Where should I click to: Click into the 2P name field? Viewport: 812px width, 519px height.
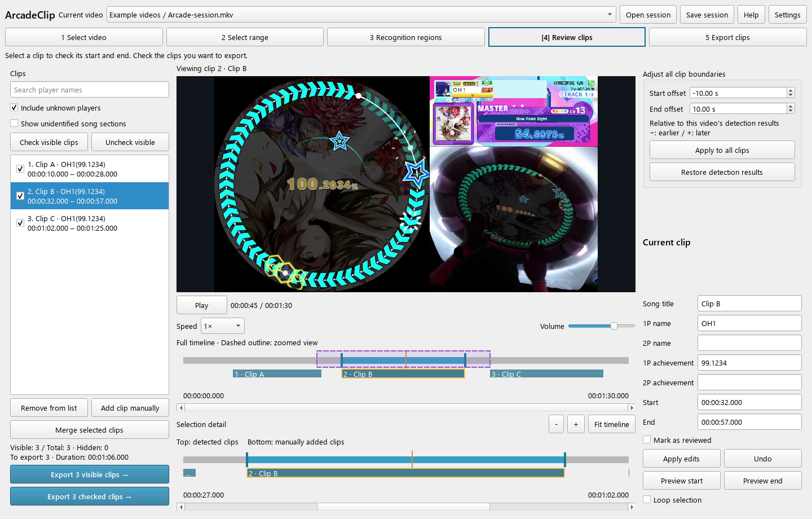pyautogui.click(x=749, y=343)
